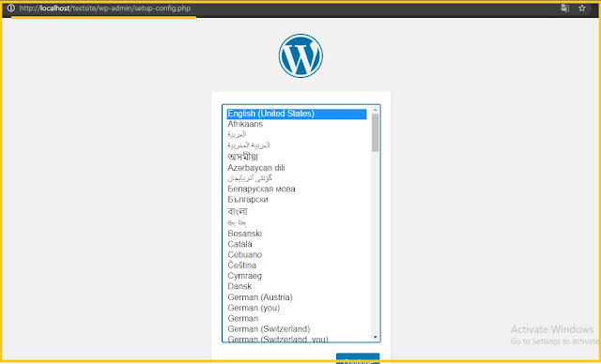Open the translate page icon
Image resolution: width=601 pixels, height=364 pixels.
tap(564, 8)
